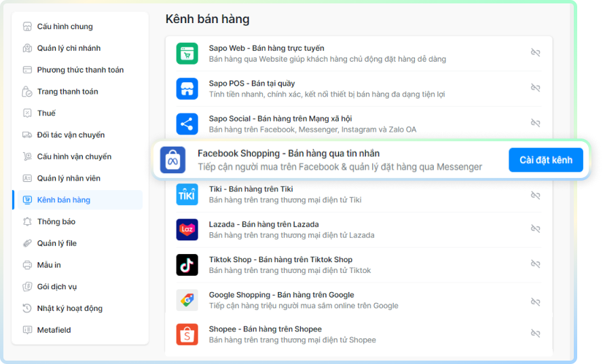The height and width of the screenshot is (364, 603).
Task: Click the Kênh bán hàng sidebar icon
Action: [27, 200]
